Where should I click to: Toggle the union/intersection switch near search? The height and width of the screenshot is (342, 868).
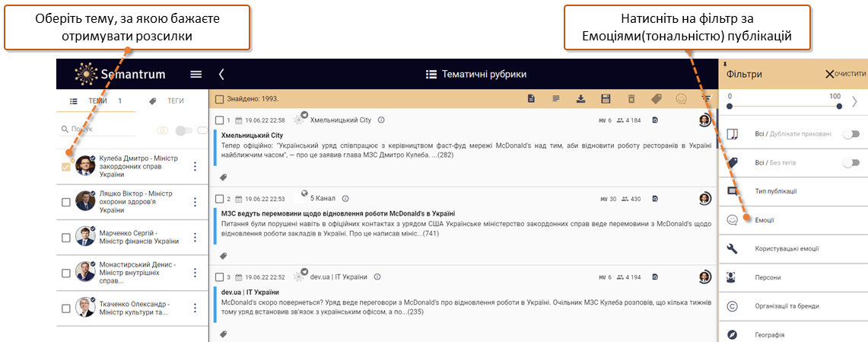pos(184,131)
